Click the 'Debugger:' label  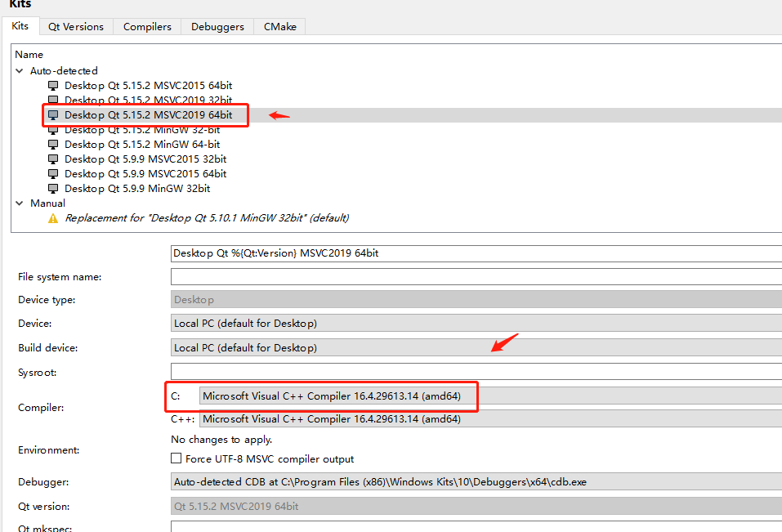pyautogui.click(x=43, y=482)
